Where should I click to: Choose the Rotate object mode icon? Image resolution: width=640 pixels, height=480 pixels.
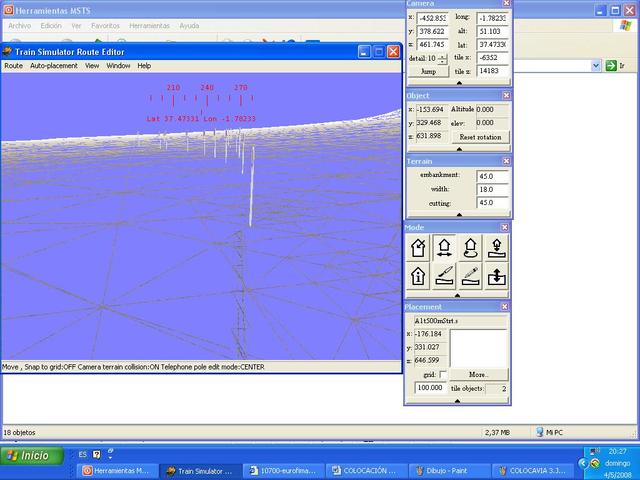(471, 248)
